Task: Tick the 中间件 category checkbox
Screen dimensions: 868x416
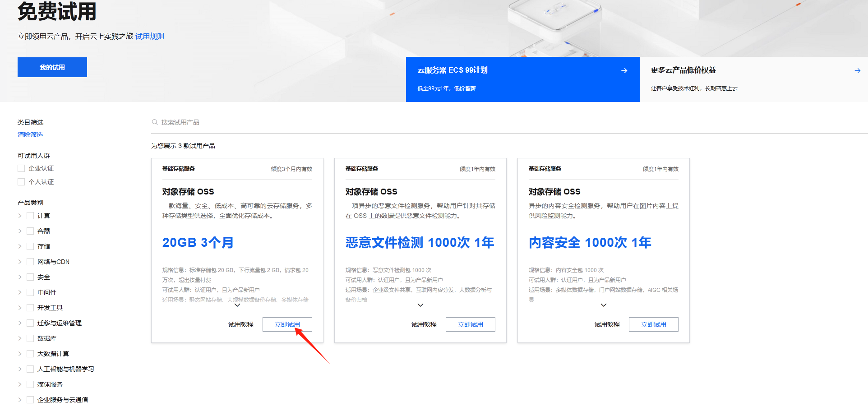Action: point(30,292)
